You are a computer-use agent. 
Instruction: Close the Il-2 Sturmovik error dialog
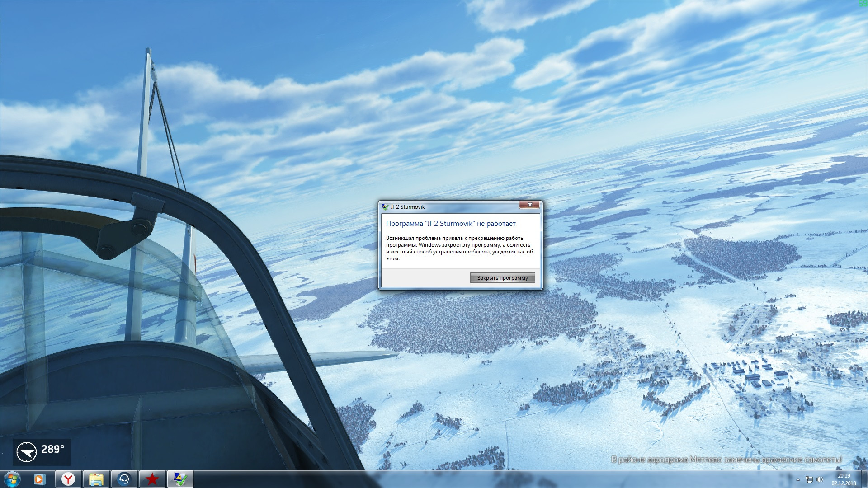[529, 205]
